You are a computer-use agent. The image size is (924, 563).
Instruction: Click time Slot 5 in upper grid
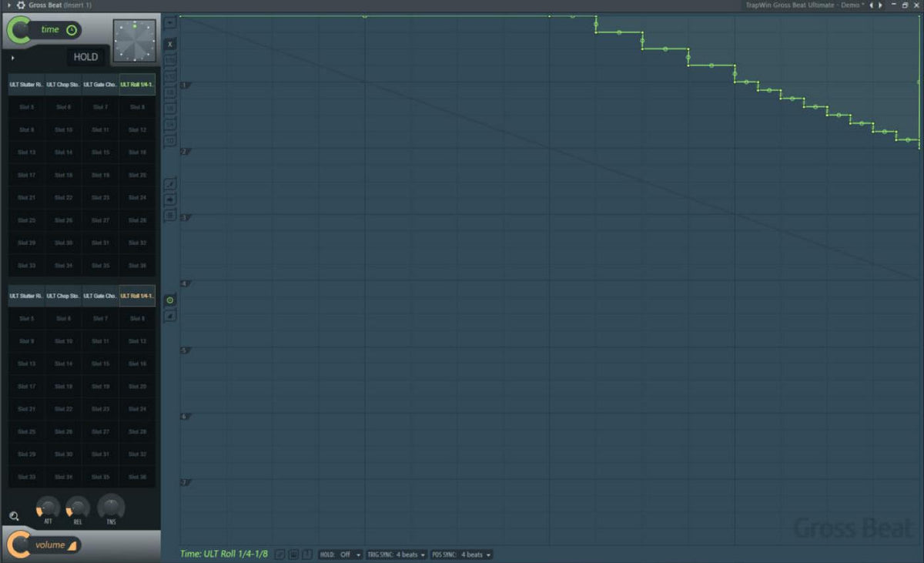pos(26,107)
